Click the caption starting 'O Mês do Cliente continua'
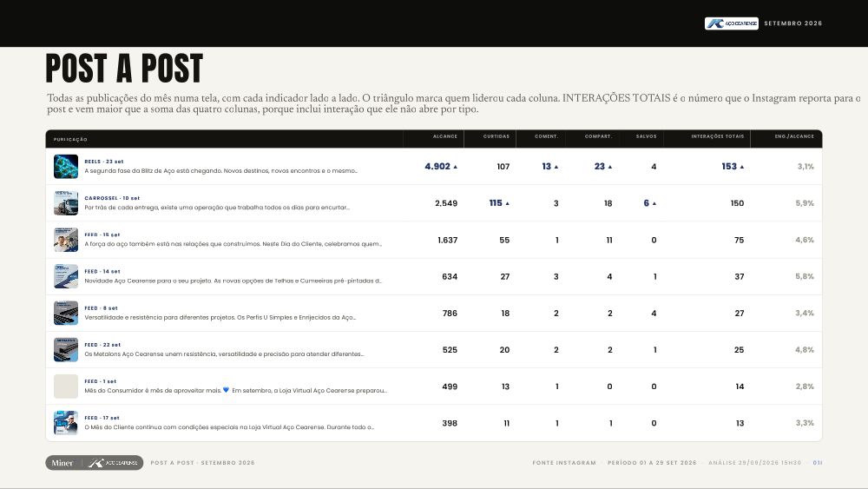Image resolution: width=868 pixels, height=489 pixels. 229,427
